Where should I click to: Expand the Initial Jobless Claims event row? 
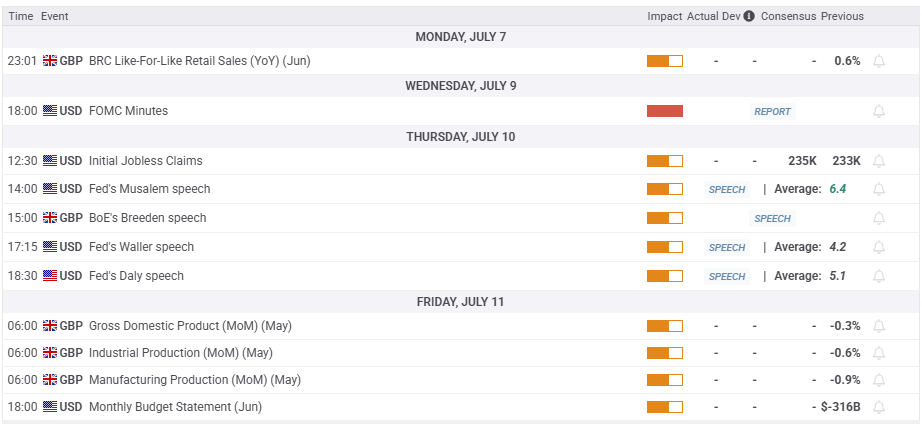(145, 161)
